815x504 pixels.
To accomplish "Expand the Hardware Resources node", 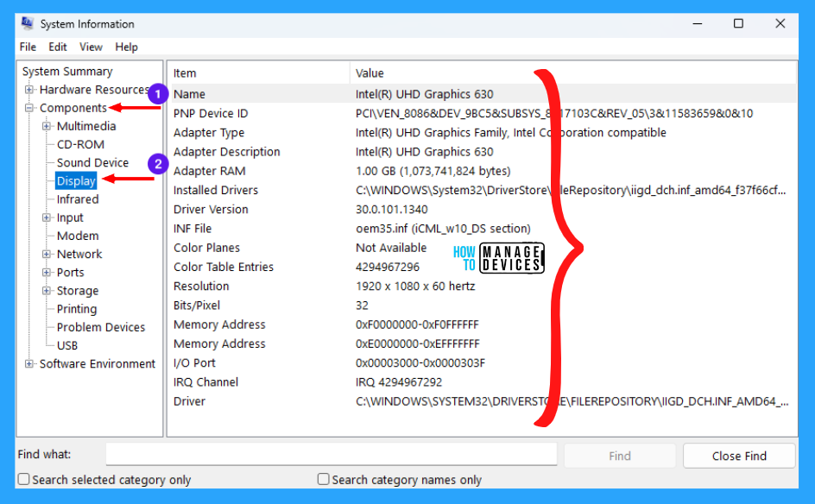I will 29,90.
